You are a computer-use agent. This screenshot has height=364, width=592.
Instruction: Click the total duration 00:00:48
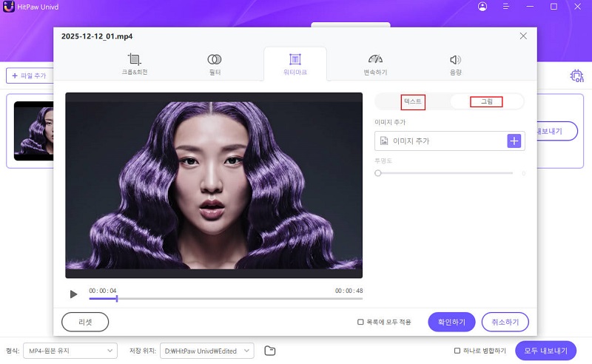point(349,291)
